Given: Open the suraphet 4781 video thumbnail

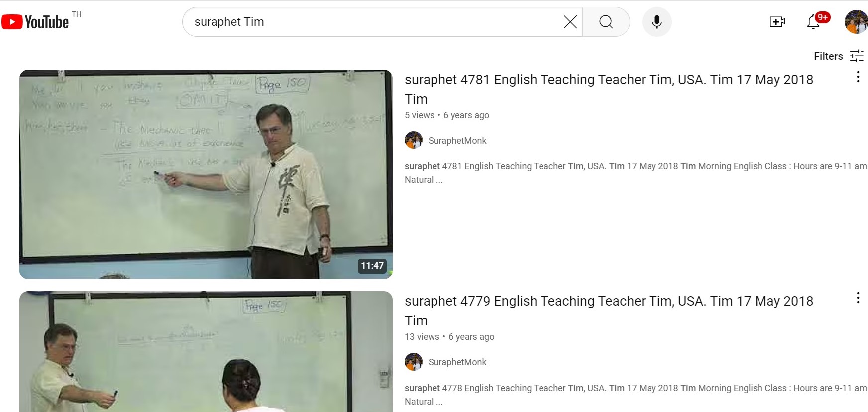Looking at the screenshot, I should pos(206,174).
